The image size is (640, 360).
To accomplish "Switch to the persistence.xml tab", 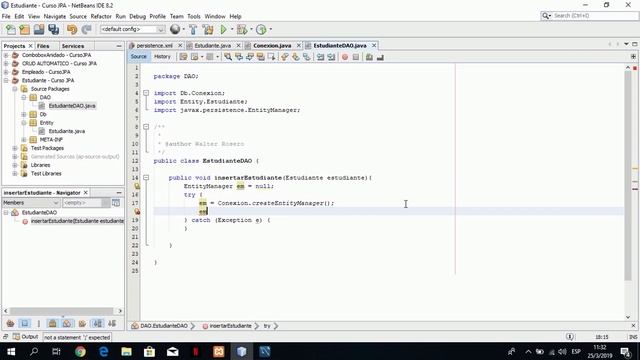I will pyautogui.click(x=154, y=45).
